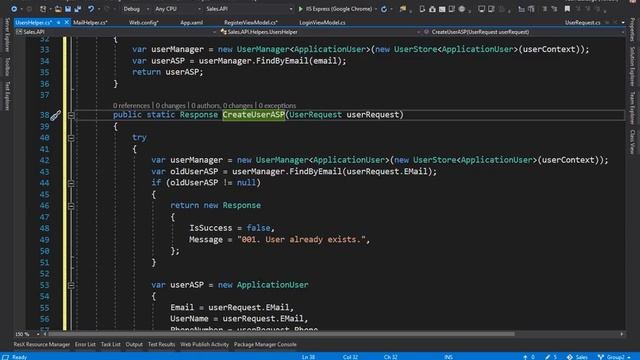Click the Save All icon
Viewport: 640px width, 360px height.
point(78,9)
